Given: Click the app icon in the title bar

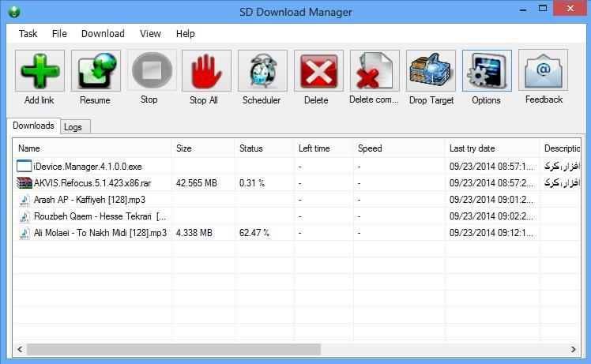Looking at the screenshot, I should point(14,12).
